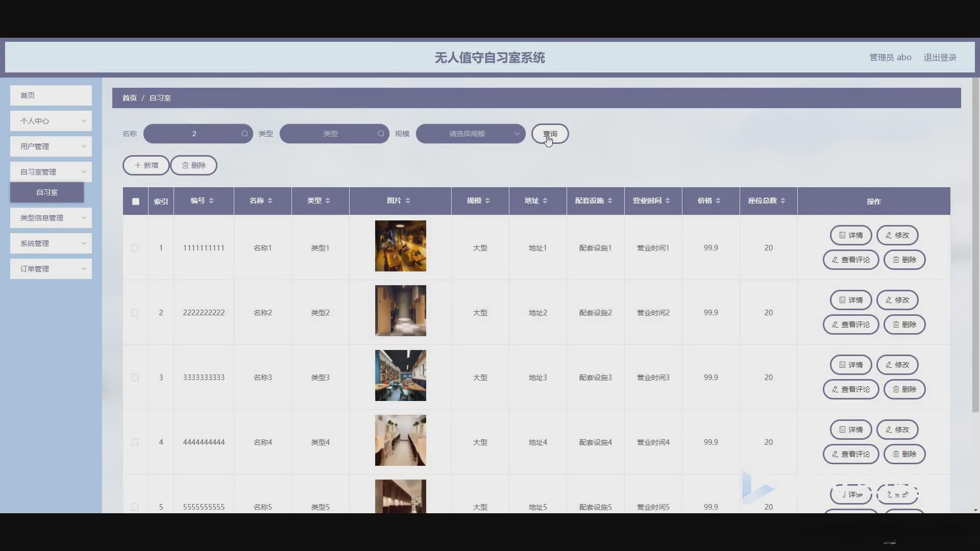Expand the 订单管理 sidebar section
The height and width of the screenshot is (551, 980).
(51, 269)
